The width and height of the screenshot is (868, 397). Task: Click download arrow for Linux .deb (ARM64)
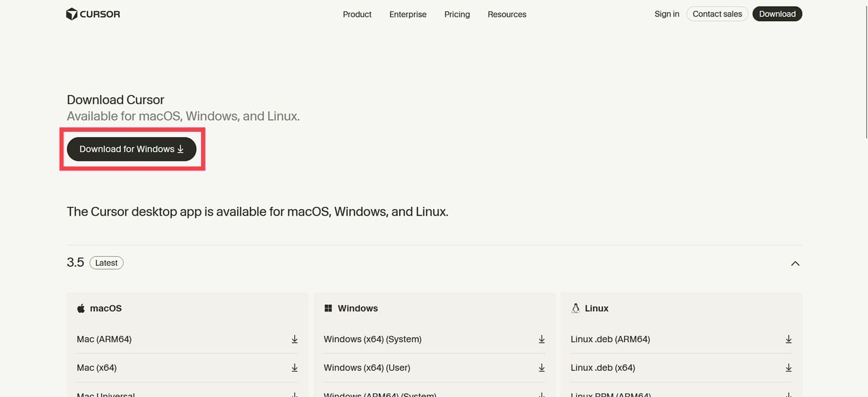(788, 339)
